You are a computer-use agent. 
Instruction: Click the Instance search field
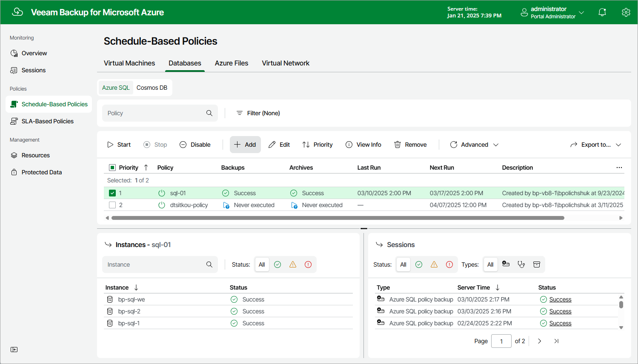tap(160, 264)
